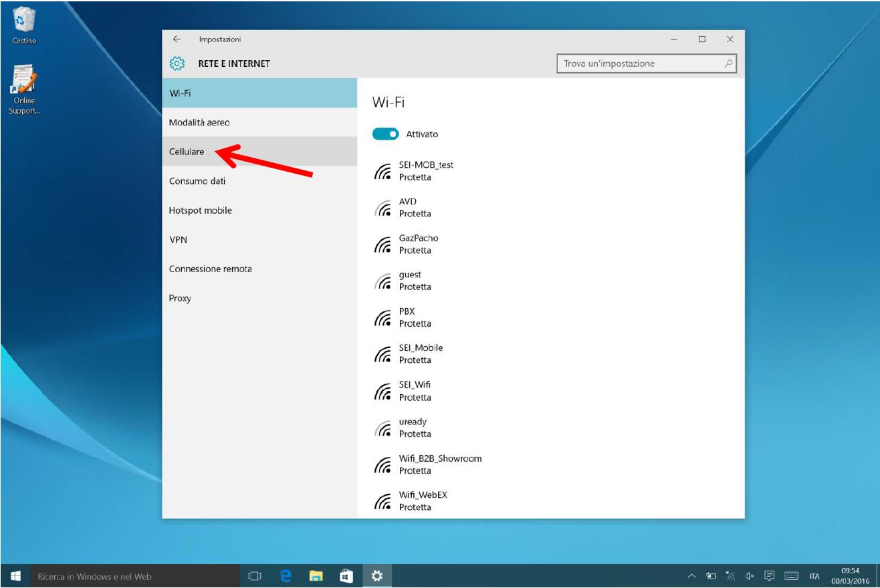This screenshot has width=880, height=588.
Task: Select the PBX network name
Action: pos(407,311)
